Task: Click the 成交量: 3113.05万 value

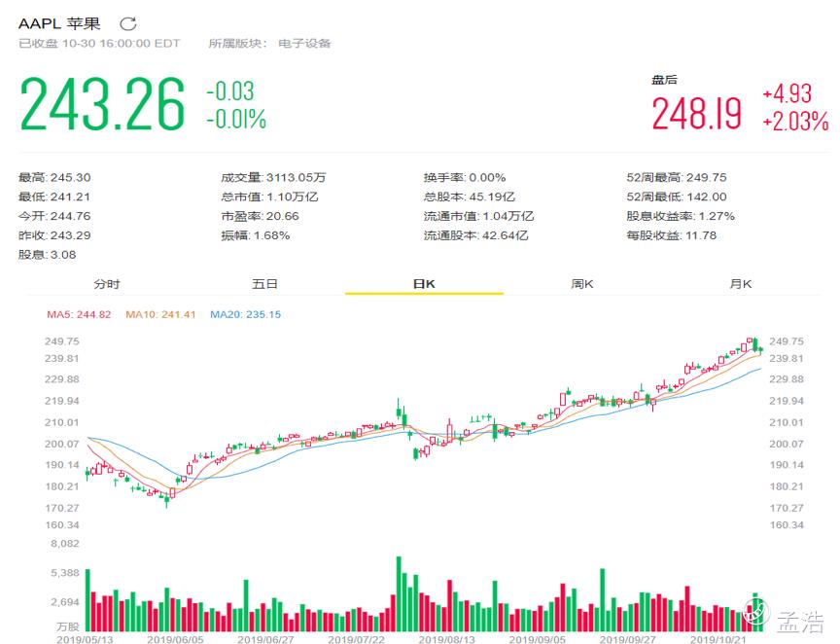Action: 273,177
